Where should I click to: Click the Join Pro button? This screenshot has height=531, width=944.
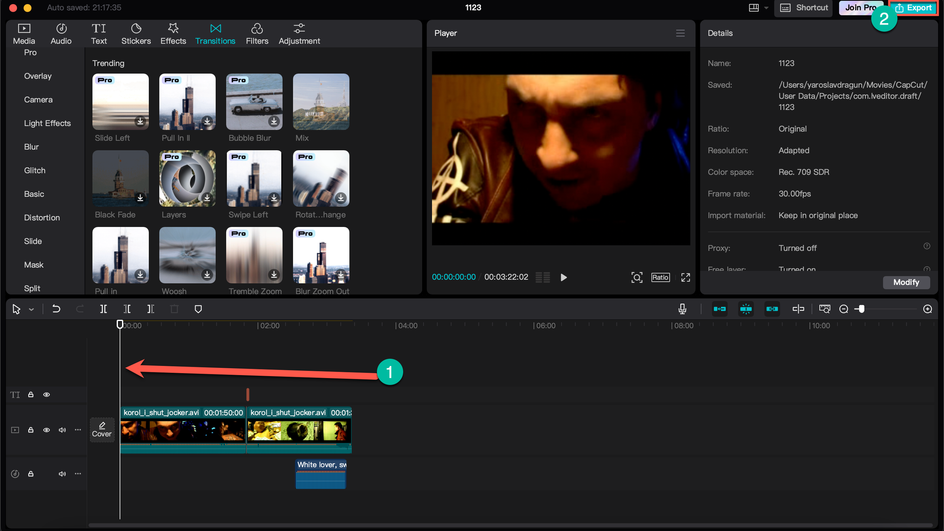coord(860,8)
